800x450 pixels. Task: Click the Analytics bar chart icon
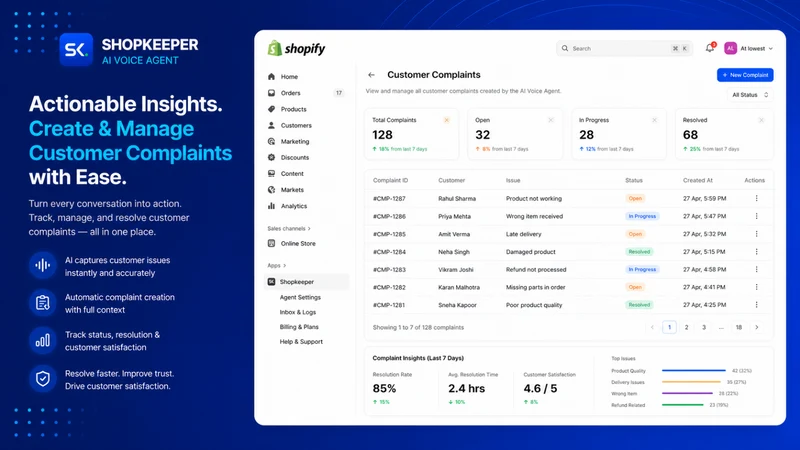271,206
